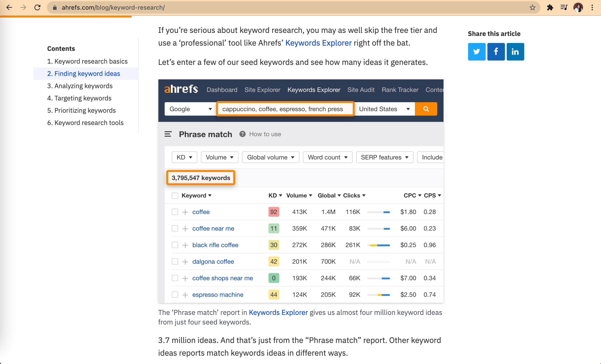This screenshot has width=601, height=364.
Task: Click the clicks bar for espresso machine
Action: 378,295
